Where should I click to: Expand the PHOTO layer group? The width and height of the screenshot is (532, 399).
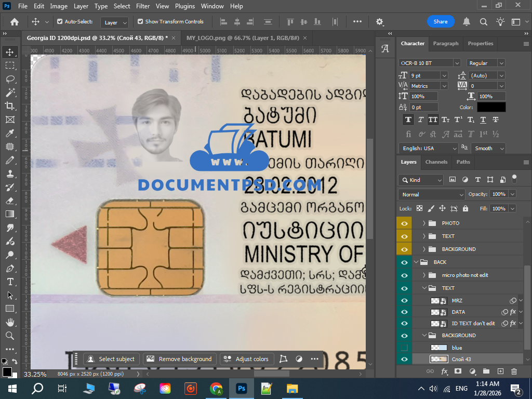(424, 223)
